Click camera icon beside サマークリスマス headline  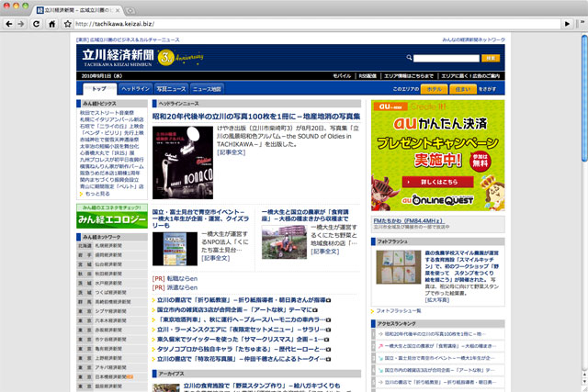pos(326,340)
